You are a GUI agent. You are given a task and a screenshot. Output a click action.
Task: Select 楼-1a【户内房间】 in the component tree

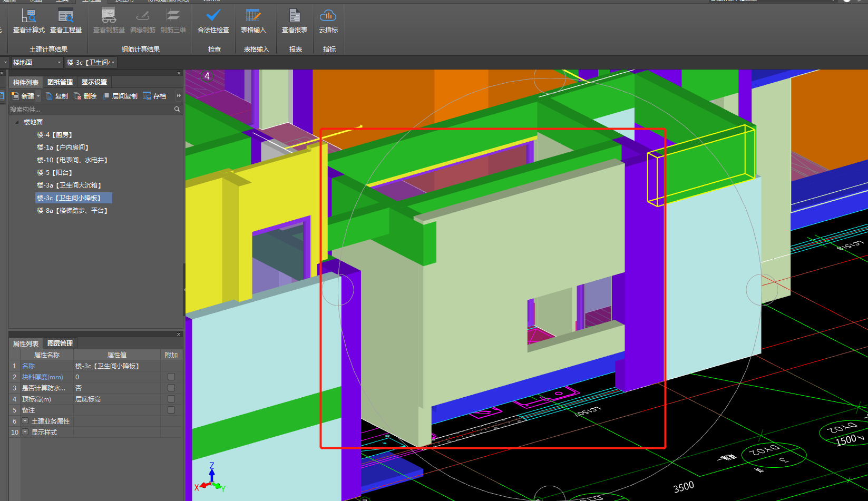tap(63, 148)
